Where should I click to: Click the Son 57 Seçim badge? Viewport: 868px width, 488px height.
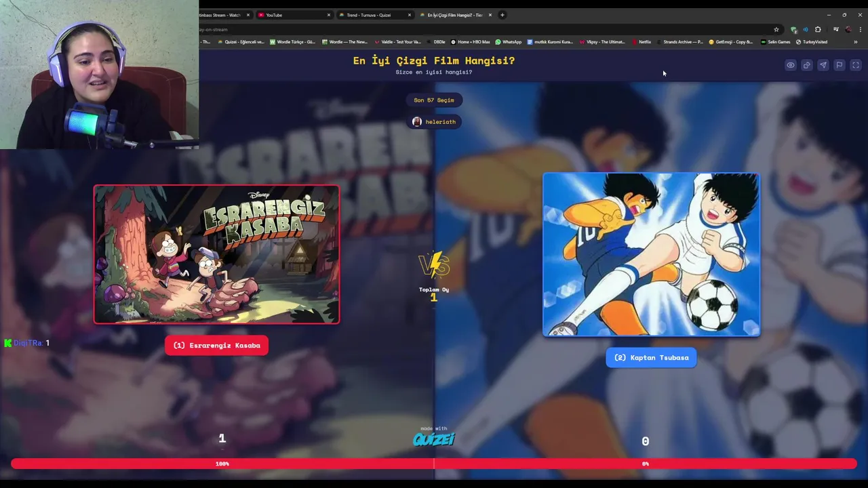click(434, 100)
